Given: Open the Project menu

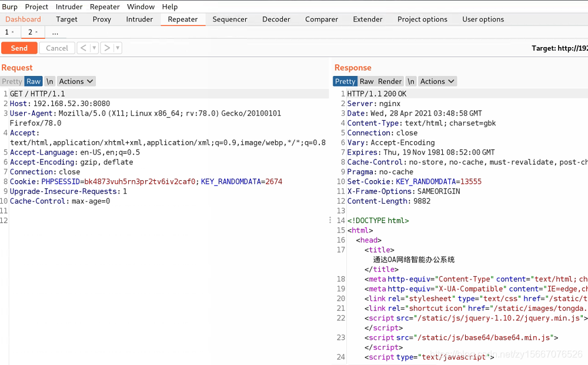Looking at the screenshot, I should (x=36, y=6).
